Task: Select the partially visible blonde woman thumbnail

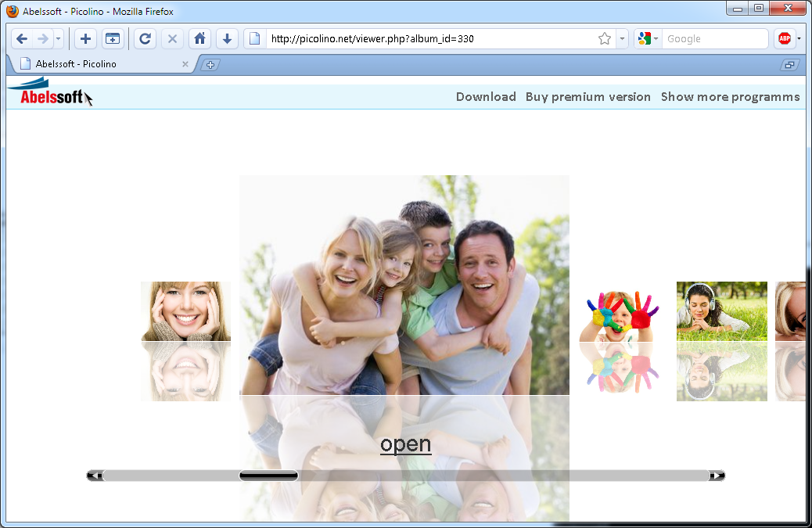Action: tap(790, 311)
